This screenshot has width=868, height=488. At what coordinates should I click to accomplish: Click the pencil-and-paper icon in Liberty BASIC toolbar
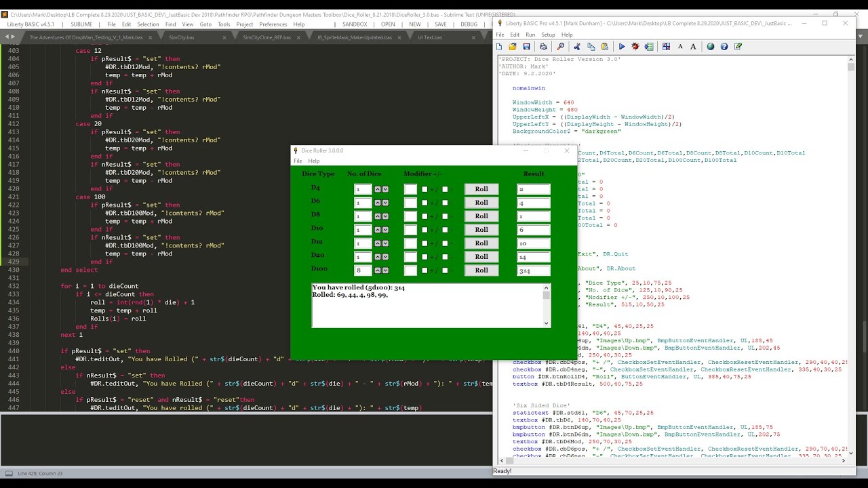(x=738, y=47)
